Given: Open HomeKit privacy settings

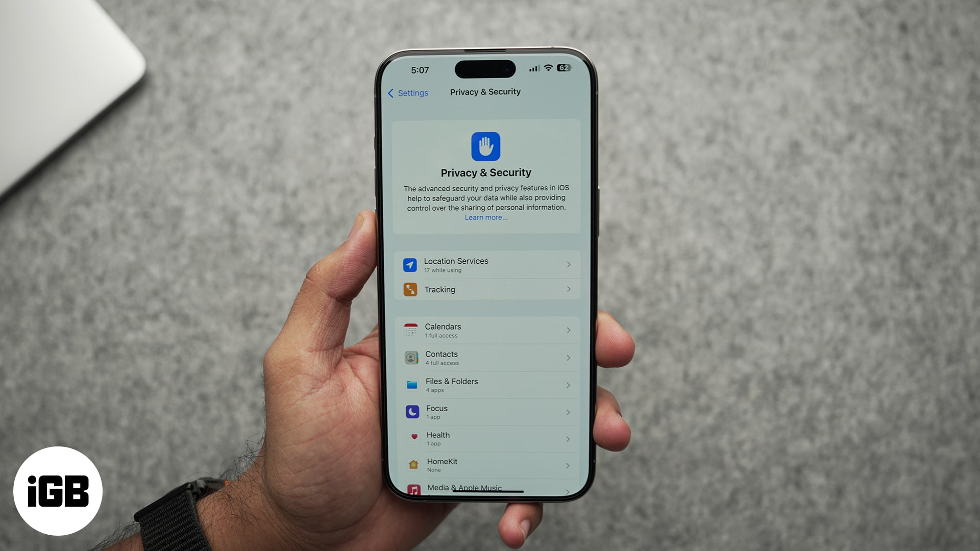Looking at the screenshot, I should click(486, 465).
